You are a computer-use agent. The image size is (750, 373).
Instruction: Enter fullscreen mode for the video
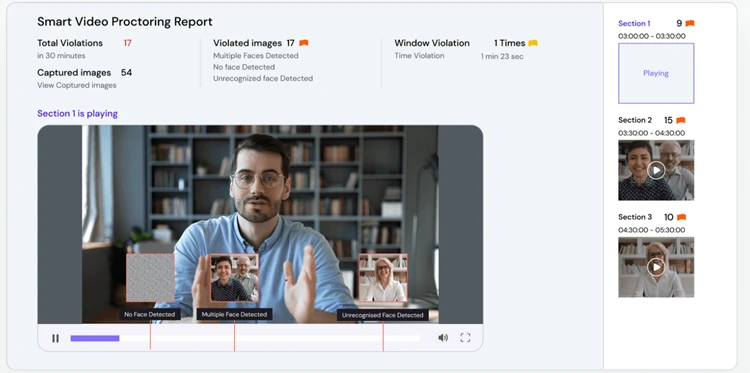tap(465, 338)
